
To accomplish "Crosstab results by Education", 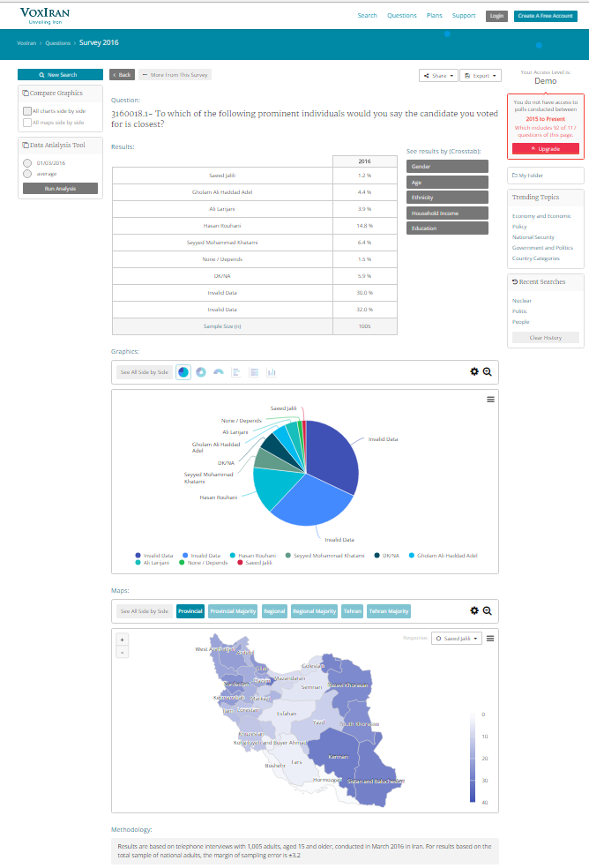I will point(447,228).
